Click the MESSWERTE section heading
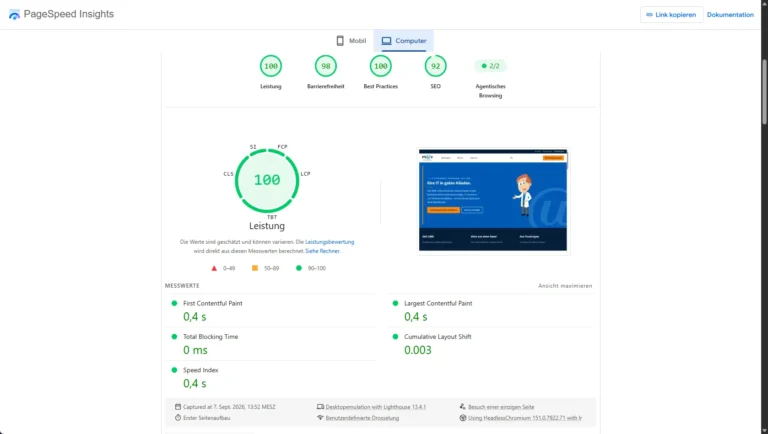The image size is (768, 434). pos(182,286)
